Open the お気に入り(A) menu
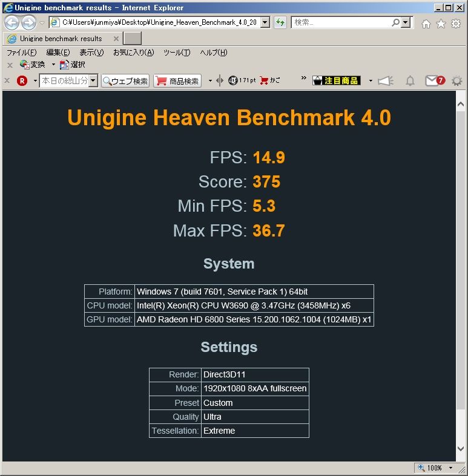 click(133, 53)
